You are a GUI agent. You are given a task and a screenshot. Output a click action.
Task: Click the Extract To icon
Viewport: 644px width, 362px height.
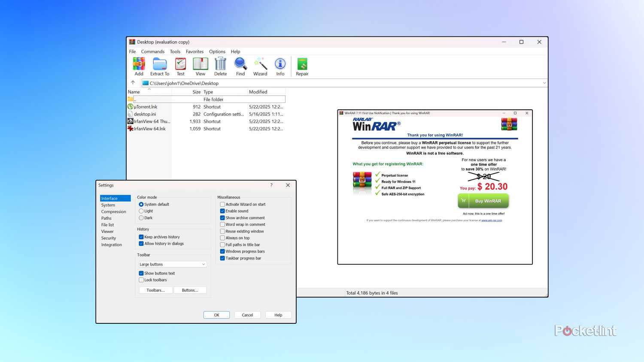point(159,66)
